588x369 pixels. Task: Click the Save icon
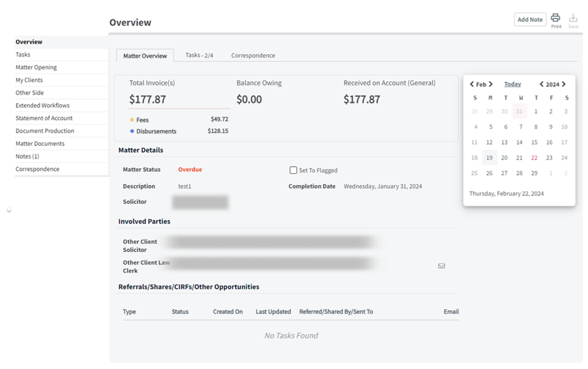(x=573, y=19)
